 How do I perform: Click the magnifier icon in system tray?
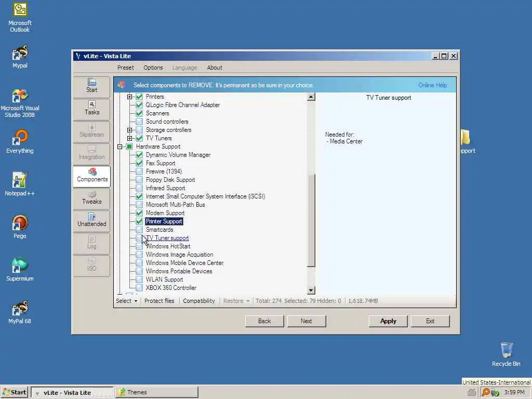(x=486, y=392)
